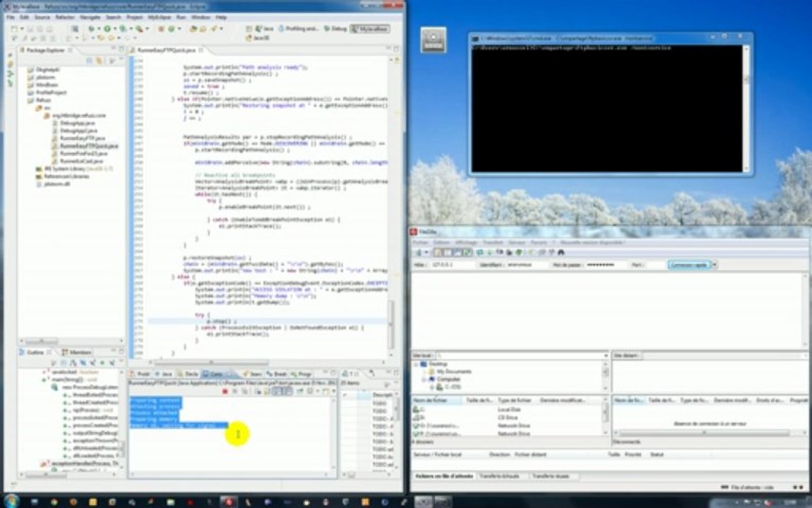The image size is (812, 508).
Task: Click the Debug bug toolbar icon
Action: (x=91, y=29)
